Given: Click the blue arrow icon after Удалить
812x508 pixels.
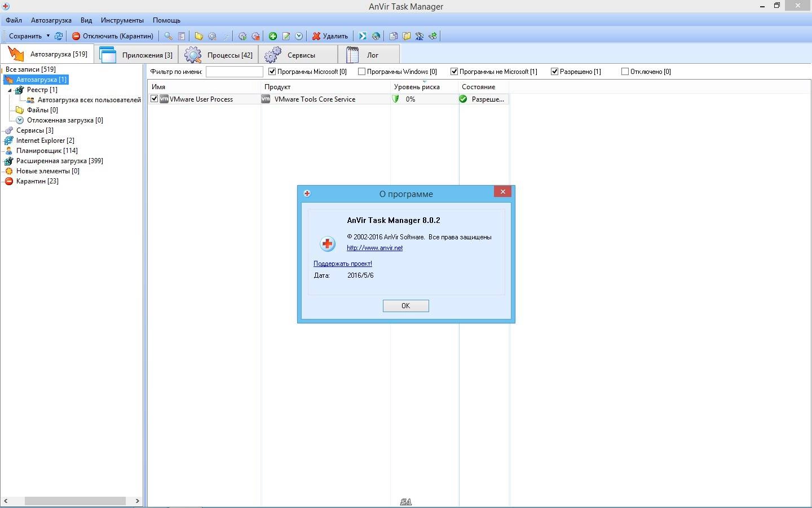Looking at the screenshot, I should 363,36.
